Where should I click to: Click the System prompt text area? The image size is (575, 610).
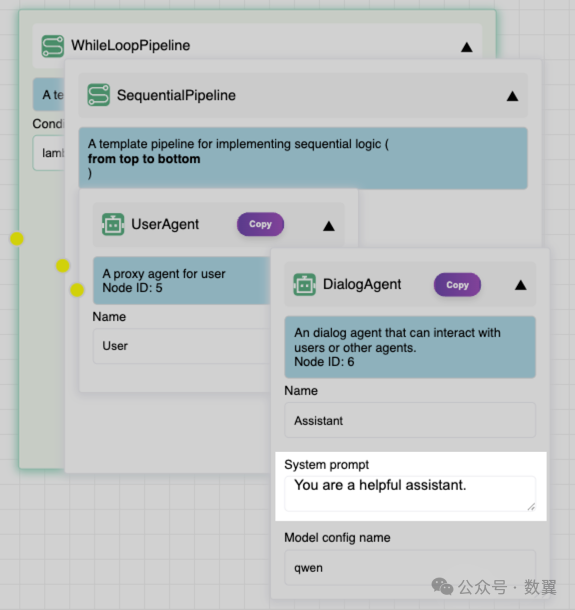[410, 493]
